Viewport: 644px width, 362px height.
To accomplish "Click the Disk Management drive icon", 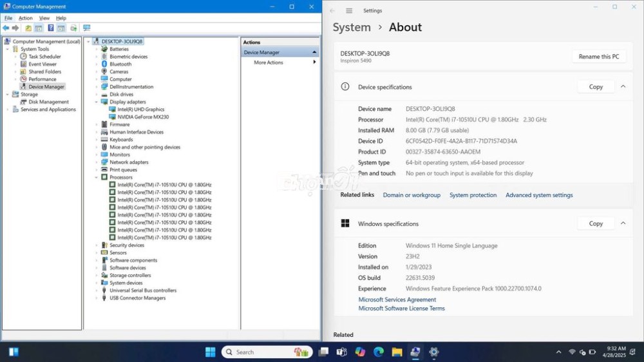I will click(x=23, y=102).
